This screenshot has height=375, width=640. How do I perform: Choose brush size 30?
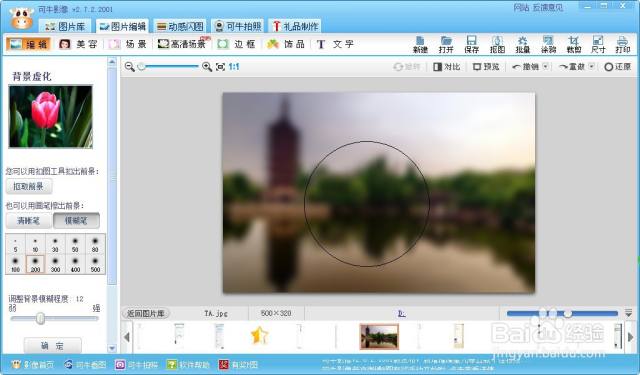pyautogui.click(x=55, y=244)
